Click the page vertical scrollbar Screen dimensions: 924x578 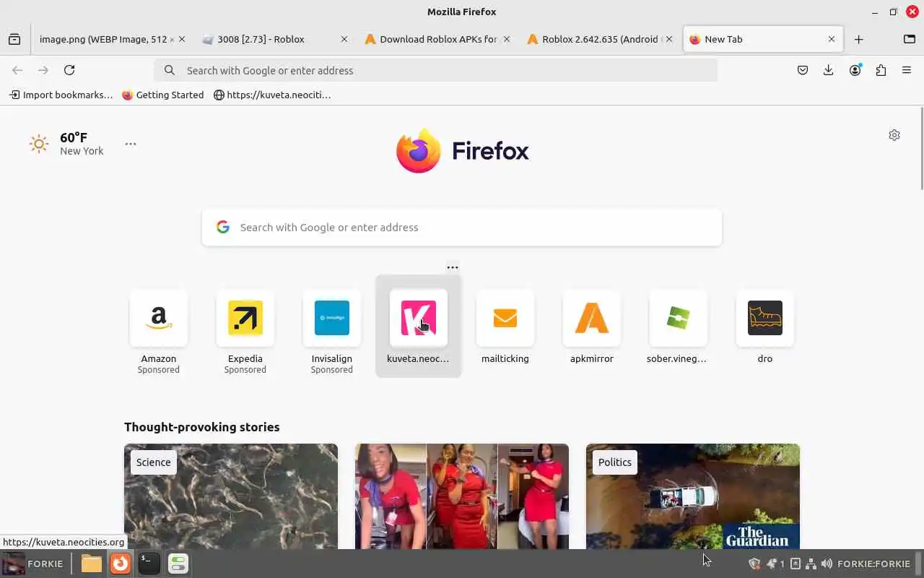[x=921, y=148]
